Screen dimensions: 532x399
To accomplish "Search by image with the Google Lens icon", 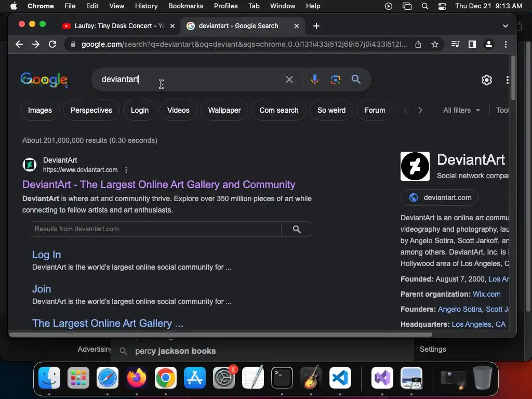I will point(335,79).
